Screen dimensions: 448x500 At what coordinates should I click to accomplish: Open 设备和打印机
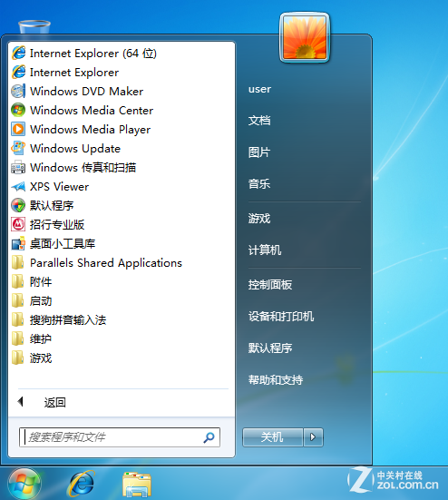(x=281, y=317)
